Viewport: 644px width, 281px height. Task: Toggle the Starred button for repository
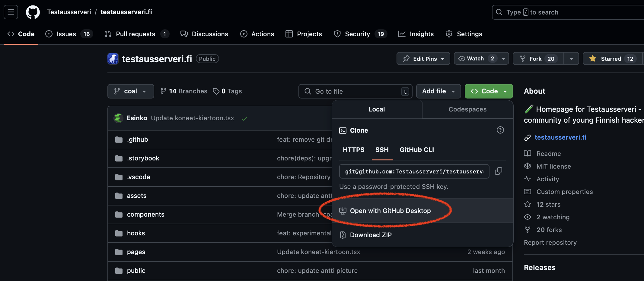click(x=611, y=59)
